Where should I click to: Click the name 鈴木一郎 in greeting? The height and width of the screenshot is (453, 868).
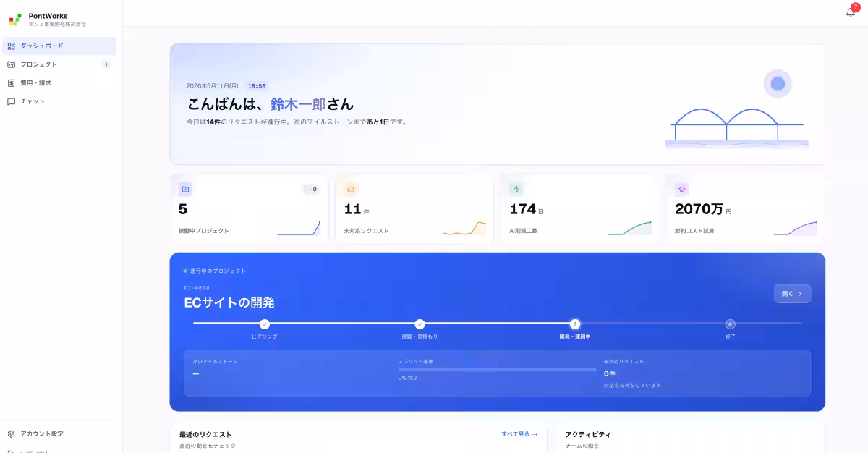click(298, 104)
